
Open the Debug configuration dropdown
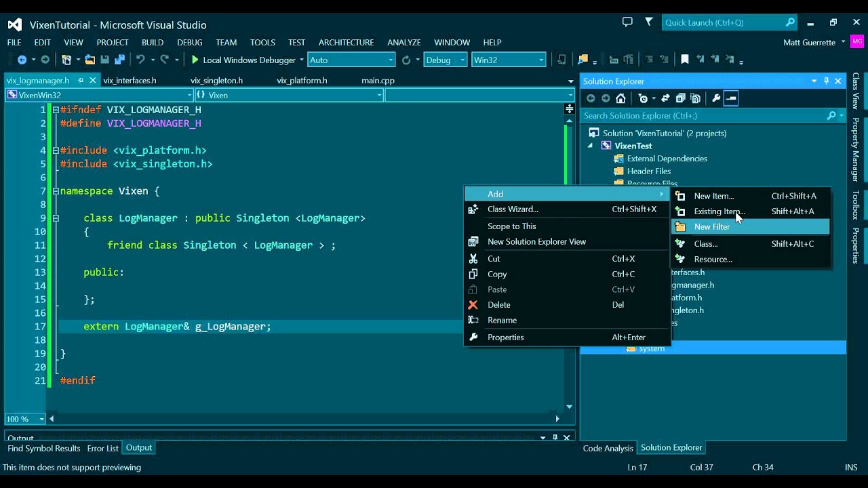[445, 60]
